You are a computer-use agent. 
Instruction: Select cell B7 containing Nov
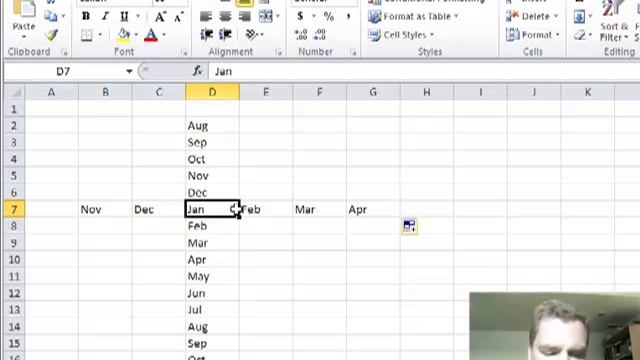[105, 209]
